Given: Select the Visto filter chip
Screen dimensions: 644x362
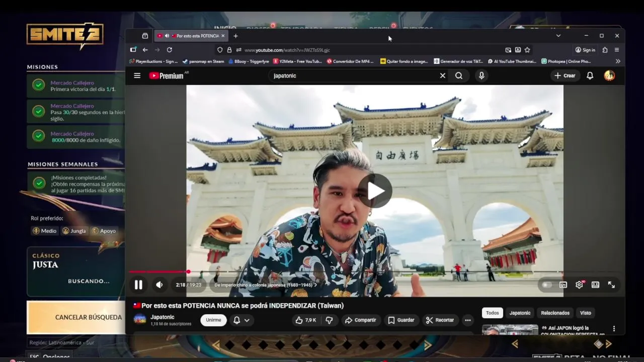Looking at the screenshot, I should pyautogui.click(x=586, y=313).
